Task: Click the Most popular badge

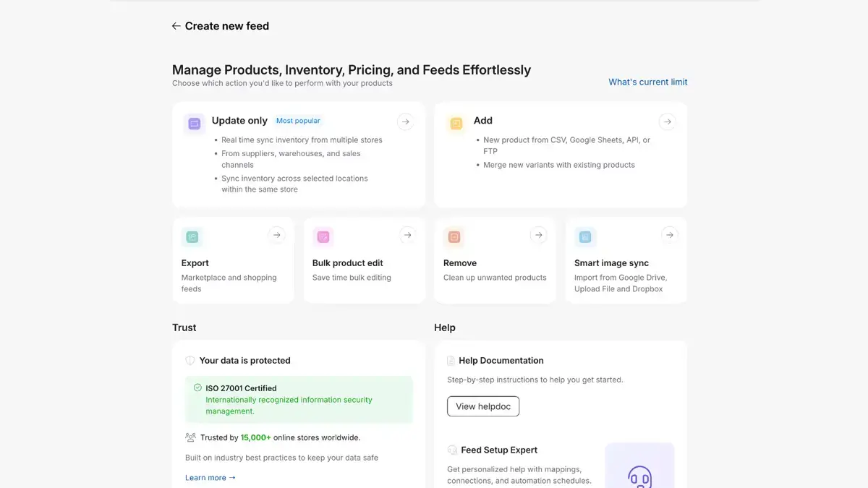Action: pyautogui.click(x=298, y=121)
